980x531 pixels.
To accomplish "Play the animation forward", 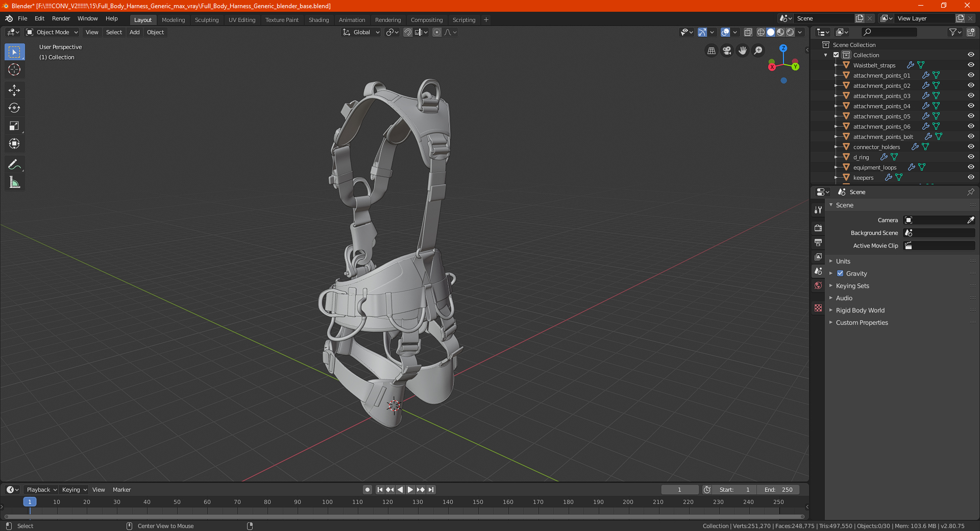I will click(x=410, y=490).
